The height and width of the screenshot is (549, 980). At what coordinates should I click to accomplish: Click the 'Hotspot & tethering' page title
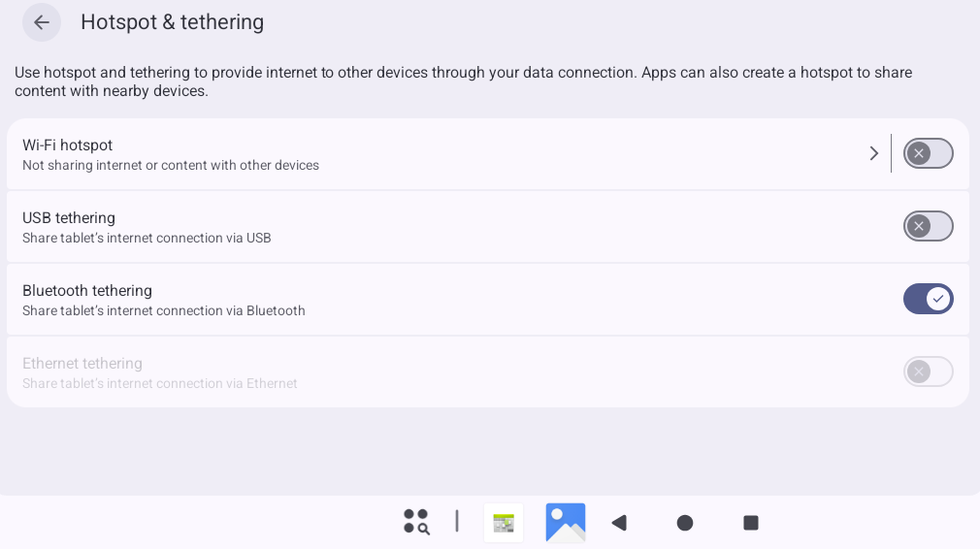[x=172, y=22]
